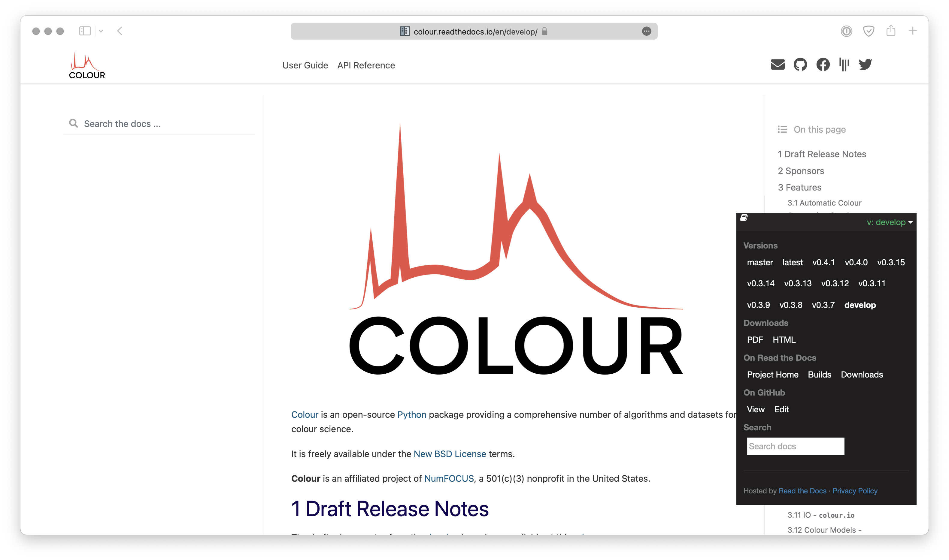Open the API Reference nav item
The height and width of the screenshot is (560, 949).
click(x=365, y=65)
